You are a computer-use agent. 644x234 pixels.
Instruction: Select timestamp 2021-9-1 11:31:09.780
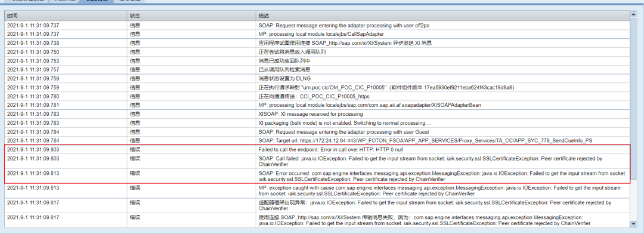[x=33, y=96]
